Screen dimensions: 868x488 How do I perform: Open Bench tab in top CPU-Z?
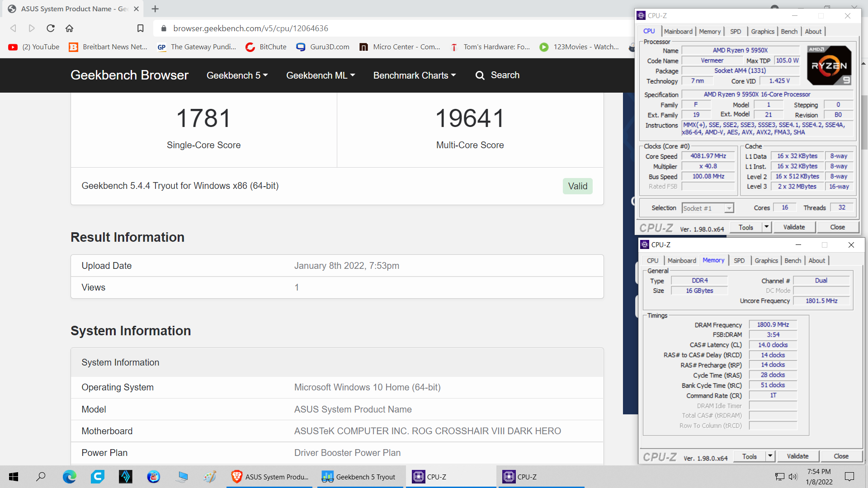pyautogui.click(x=789, y=32)
